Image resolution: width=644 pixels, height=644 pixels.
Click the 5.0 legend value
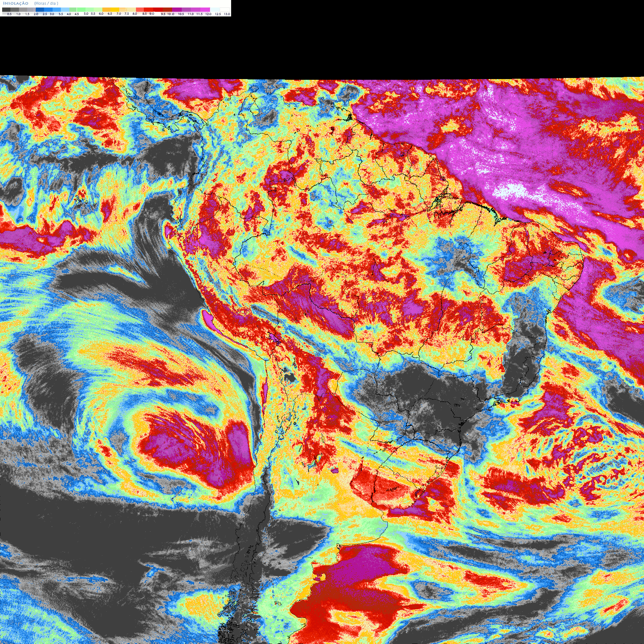point(86,14)
